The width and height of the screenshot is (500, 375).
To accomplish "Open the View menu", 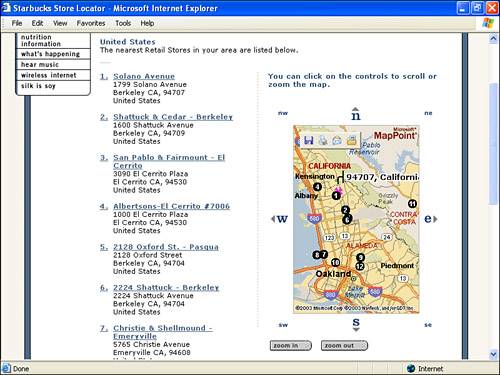I will (60, 23).
